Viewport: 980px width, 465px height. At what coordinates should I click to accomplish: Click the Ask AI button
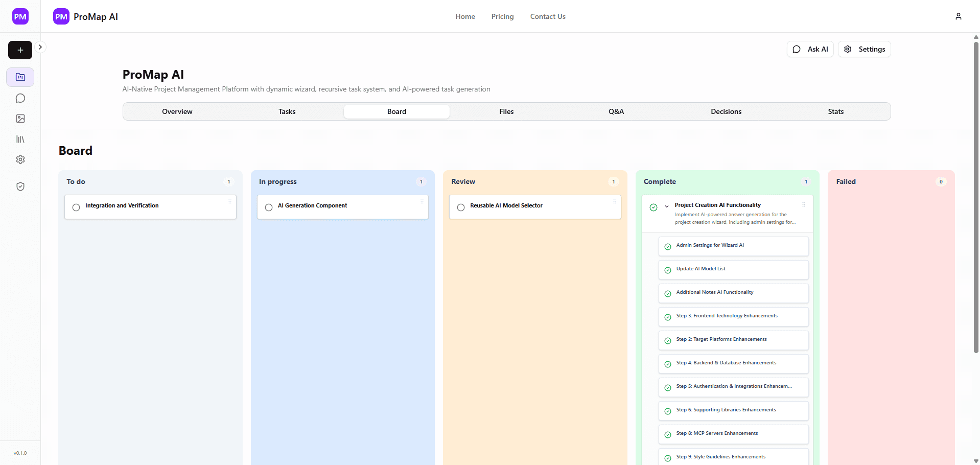[x=810, y=49]
